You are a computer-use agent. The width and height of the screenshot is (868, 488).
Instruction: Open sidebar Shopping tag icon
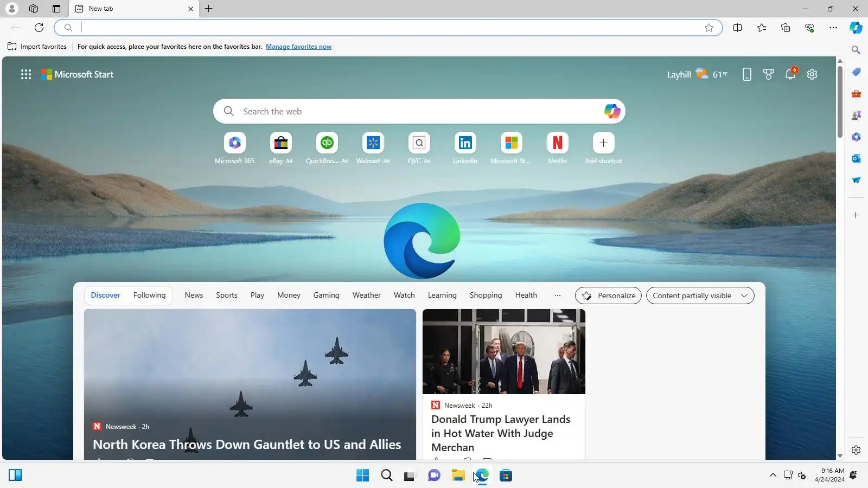856,72
